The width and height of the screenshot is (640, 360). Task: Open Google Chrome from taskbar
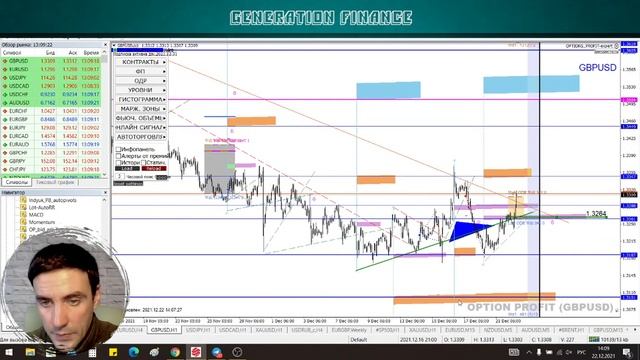[175, 352]
